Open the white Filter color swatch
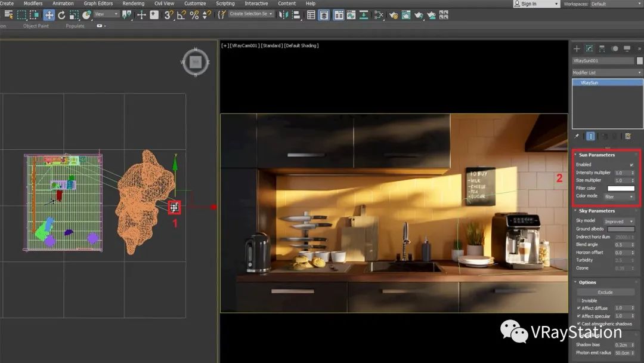The image size is (644, 363). coord(621,189)
